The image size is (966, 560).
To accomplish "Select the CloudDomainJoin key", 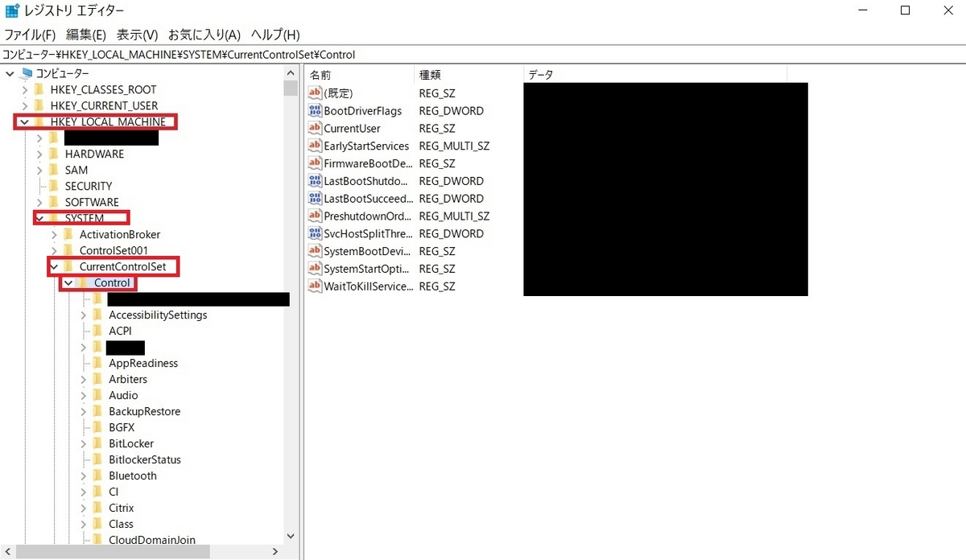I will [152, 540].
